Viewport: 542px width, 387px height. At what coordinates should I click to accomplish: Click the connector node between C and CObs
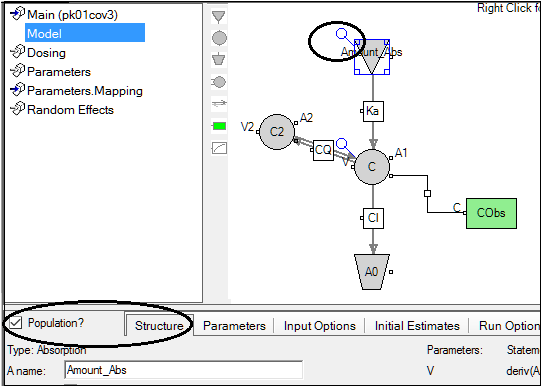tap(427, 194)
